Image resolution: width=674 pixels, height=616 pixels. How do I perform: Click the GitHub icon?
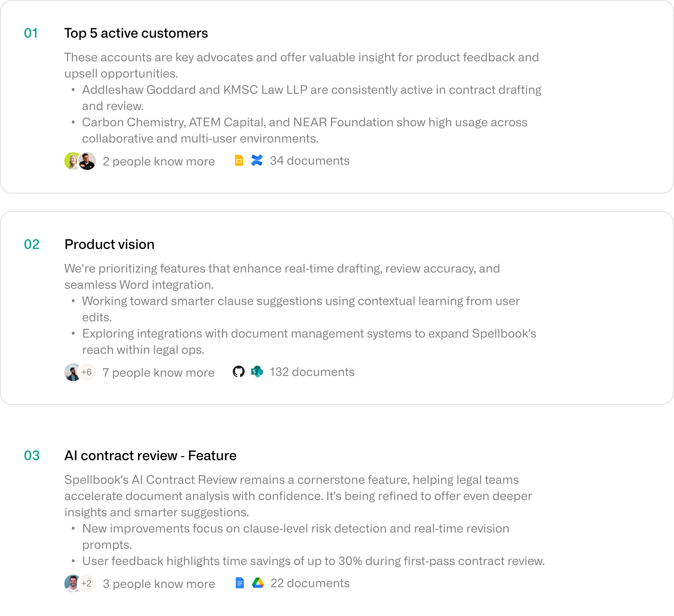(239, 372)
